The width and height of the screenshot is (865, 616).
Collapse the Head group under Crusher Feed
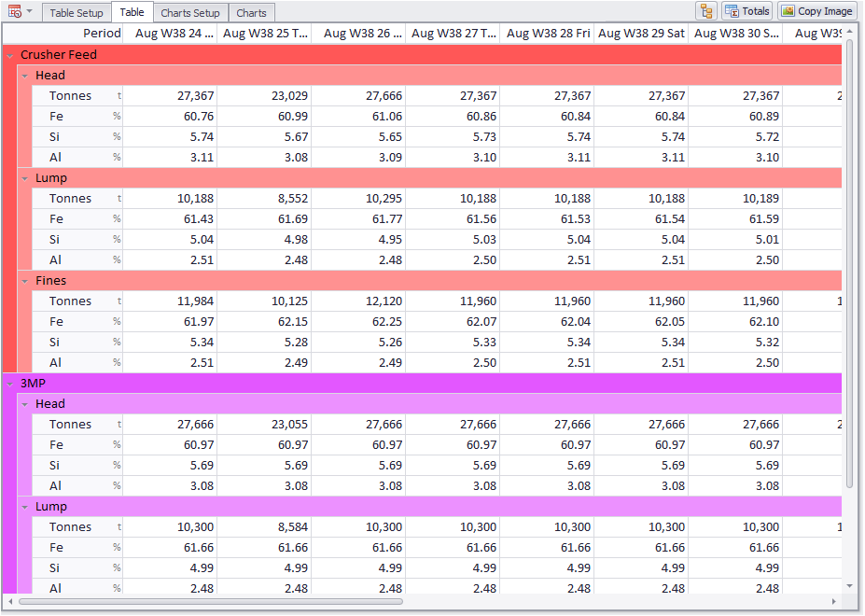pos(25,76)
